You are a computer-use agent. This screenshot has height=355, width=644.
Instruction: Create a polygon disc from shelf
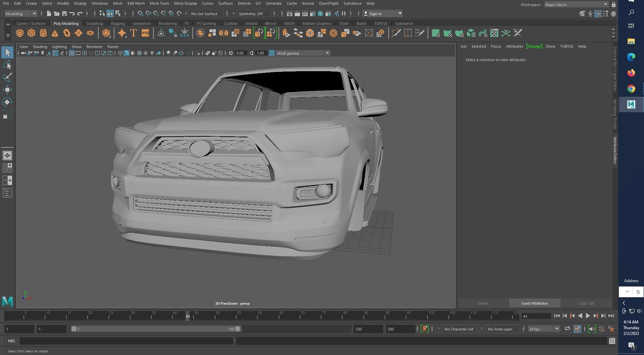tap(90, 33)
